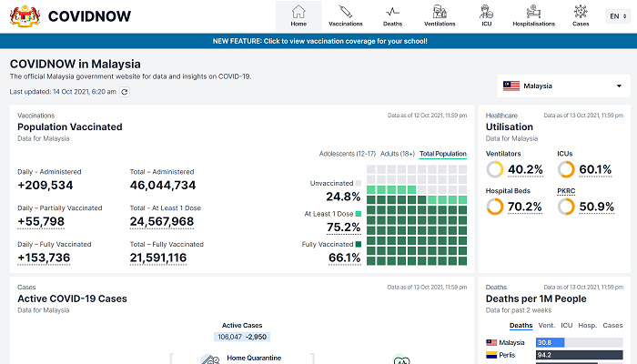Switch to Vent. tab in per 1M chart

click(546, 326)
